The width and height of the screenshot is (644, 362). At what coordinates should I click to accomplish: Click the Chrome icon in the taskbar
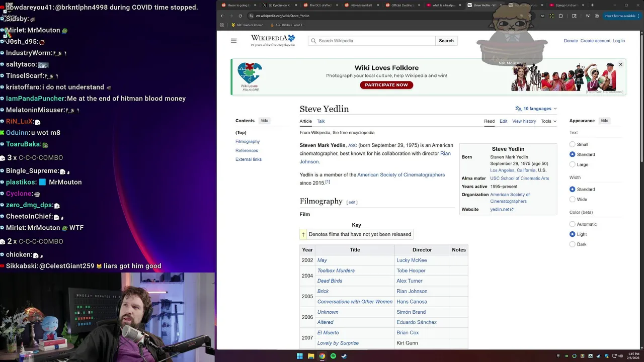pyautogui.click(x=322, y=356)
